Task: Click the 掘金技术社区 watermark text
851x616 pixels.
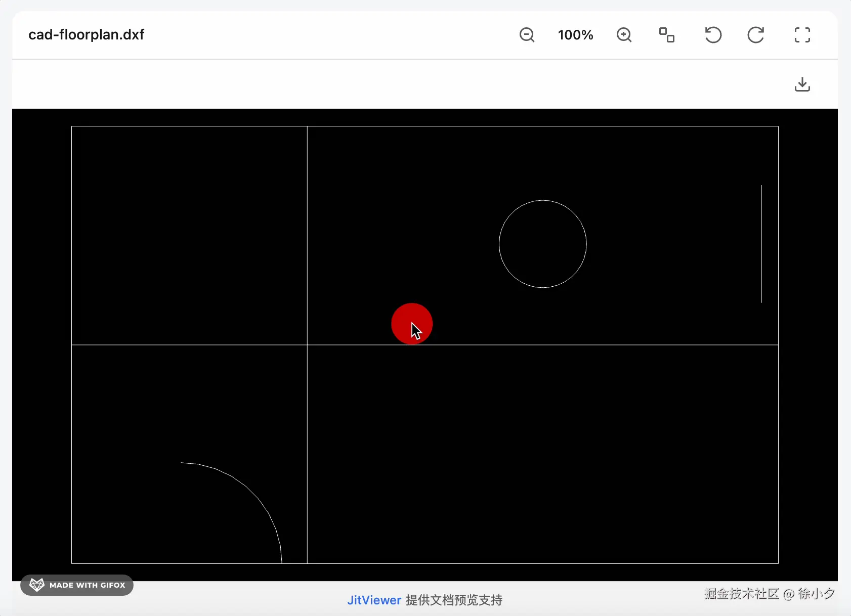Action: click(x=742, y=594)
